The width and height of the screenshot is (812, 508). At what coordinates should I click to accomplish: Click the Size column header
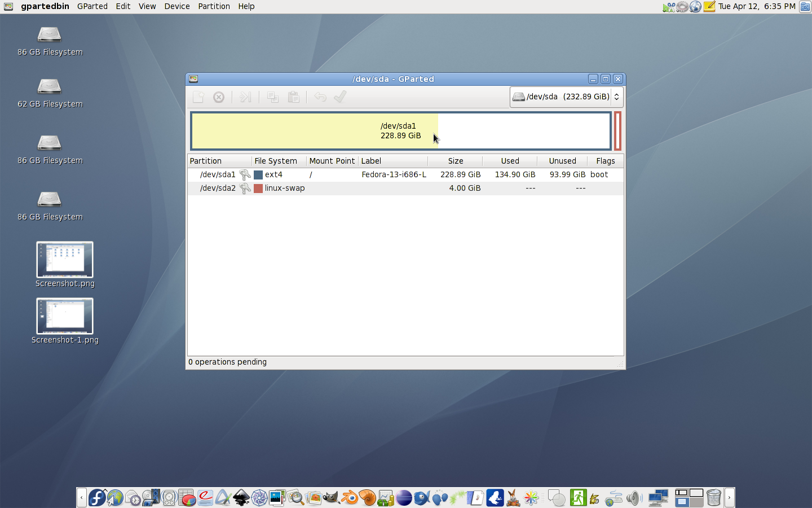[455, 161]
